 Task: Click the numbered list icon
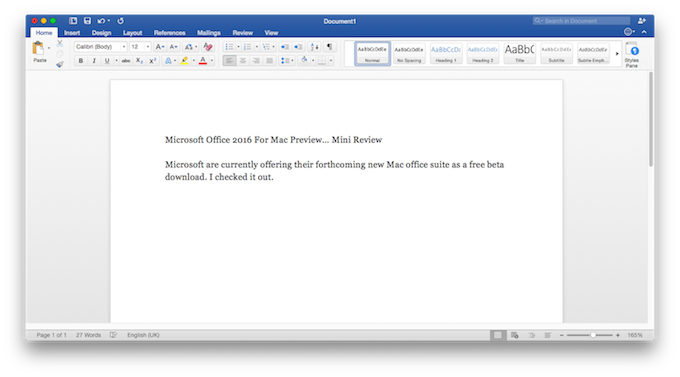tap(247, 46)
